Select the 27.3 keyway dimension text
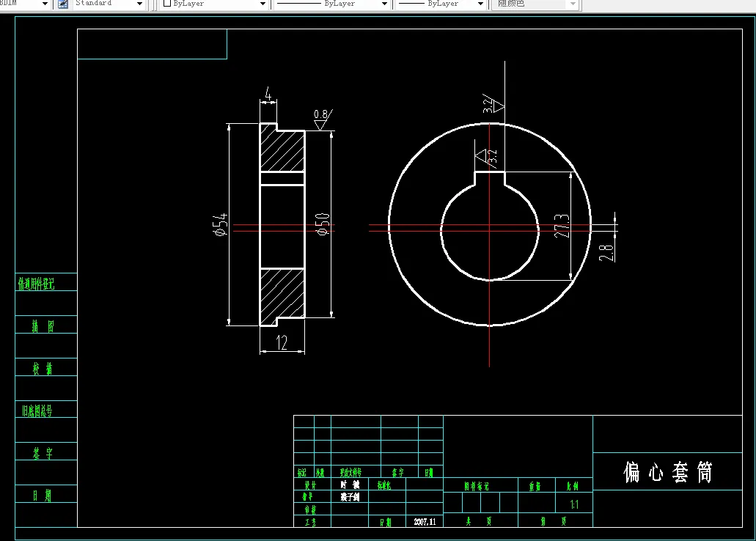Viewport: 756px width, 541px height. click(x=562, y=226)
